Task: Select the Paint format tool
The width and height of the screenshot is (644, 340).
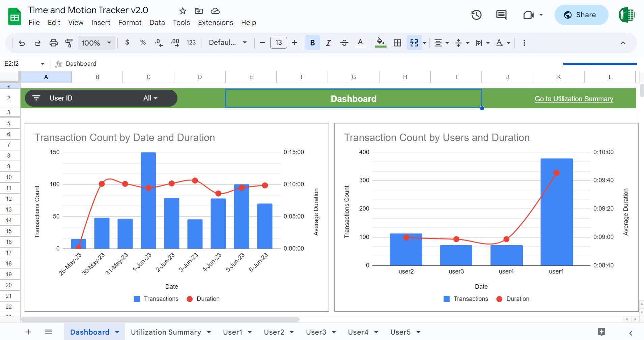Action: [69, 43]
